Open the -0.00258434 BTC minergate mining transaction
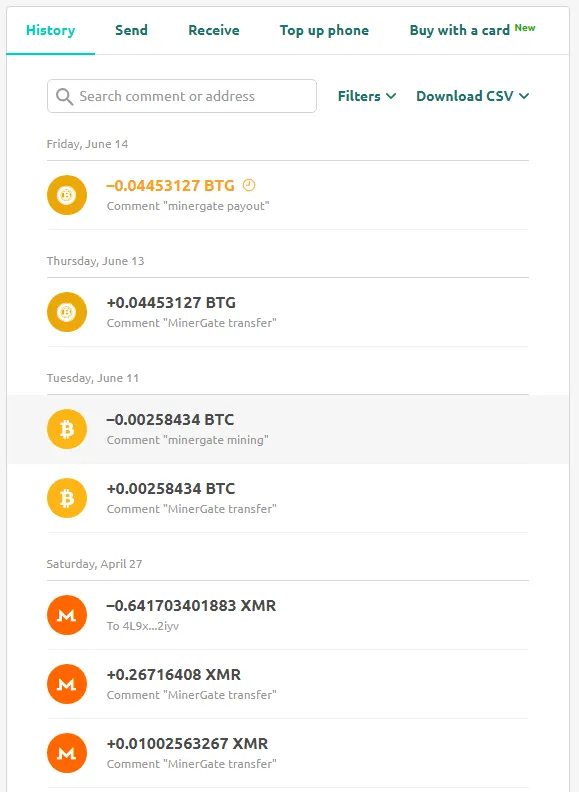 pos(288,429)
